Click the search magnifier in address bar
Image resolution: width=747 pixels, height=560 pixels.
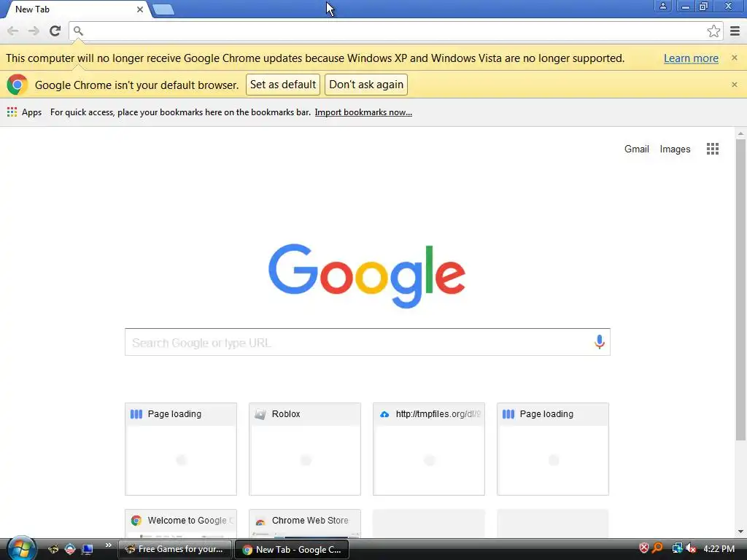coord(78,31)
